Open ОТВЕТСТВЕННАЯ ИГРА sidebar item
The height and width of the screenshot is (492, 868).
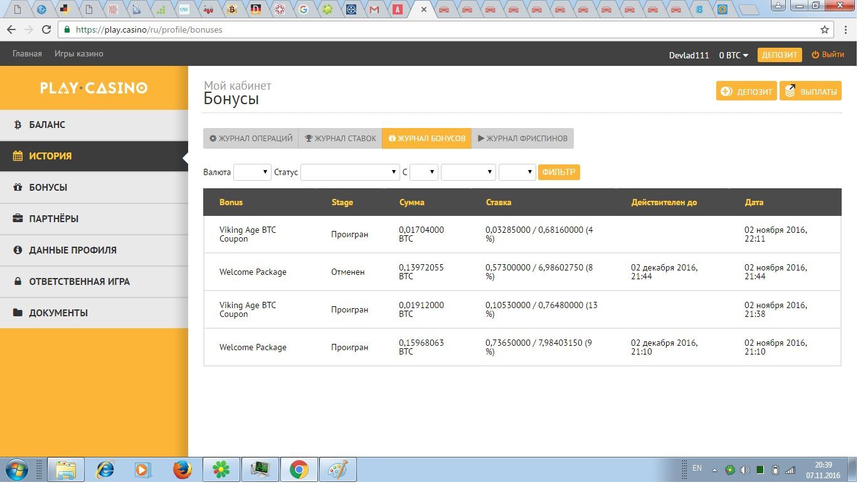pos(94,282)
